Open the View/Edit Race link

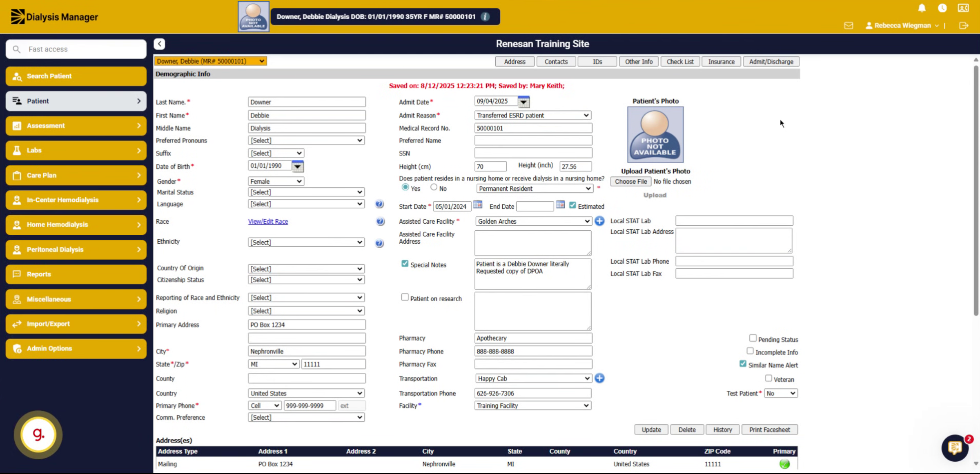268,221
